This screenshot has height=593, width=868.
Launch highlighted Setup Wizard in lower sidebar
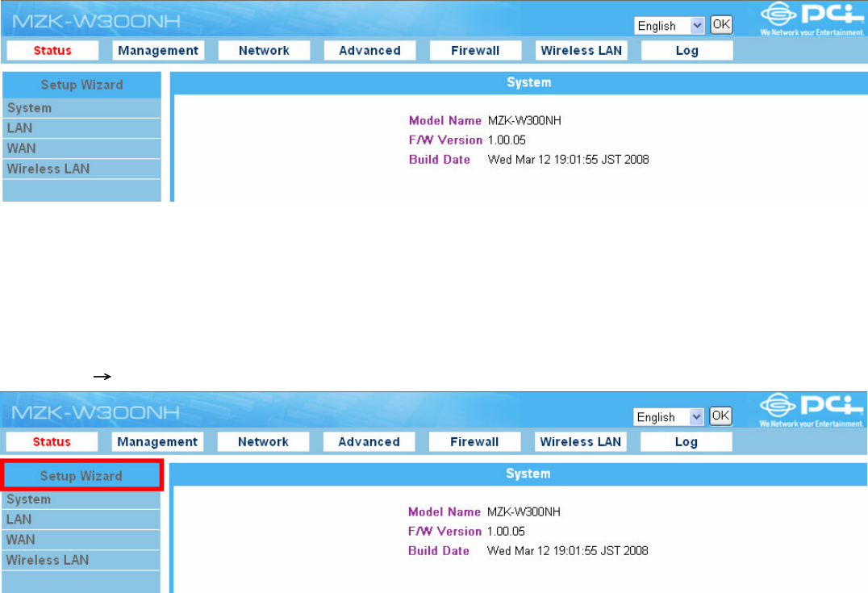pos(81,476)
